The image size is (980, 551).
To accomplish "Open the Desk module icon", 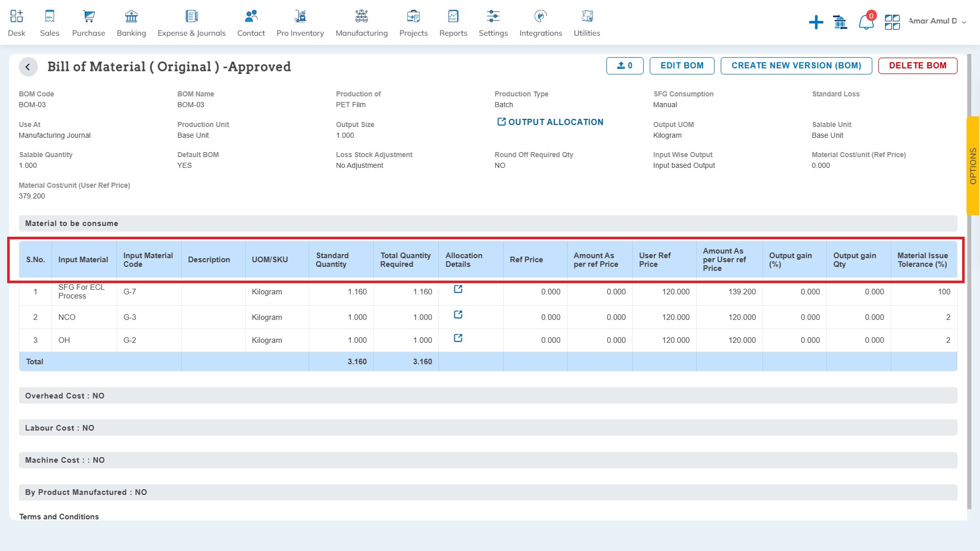I will click(x=16, y=16).
